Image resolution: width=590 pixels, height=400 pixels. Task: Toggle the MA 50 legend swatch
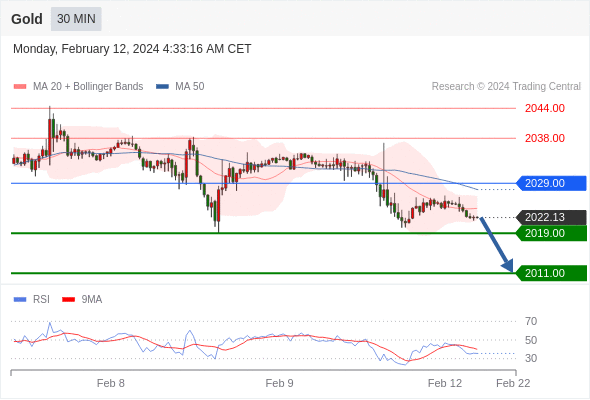pos(162,87)
